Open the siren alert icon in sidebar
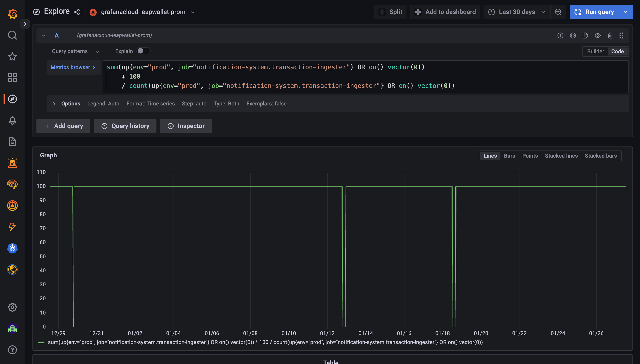The height and width of the screenshot is (364, 640). [x=12, y=163]
